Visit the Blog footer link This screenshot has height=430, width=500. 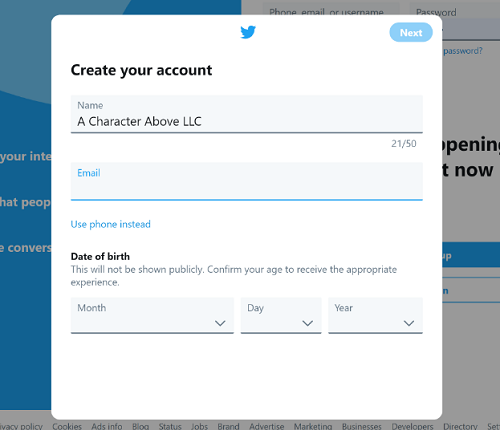pyautogui.click(x=140, y=426)
